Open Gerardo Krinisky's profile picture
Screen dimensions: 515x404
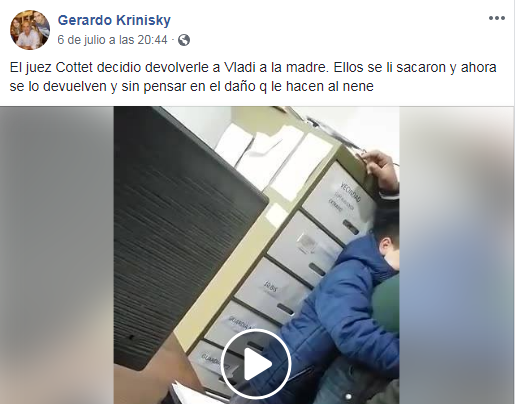(x=30, y=30)
